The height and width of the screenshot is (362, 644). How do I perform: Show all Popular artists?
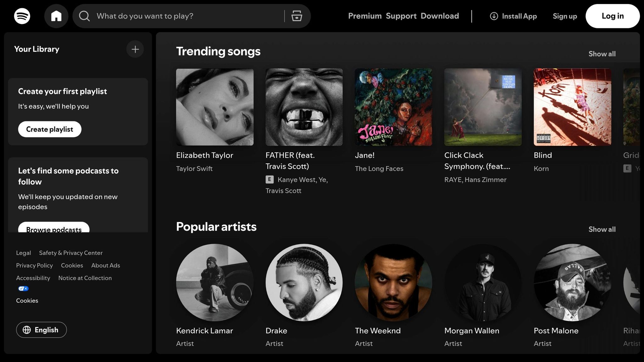[x=602, y=229]
